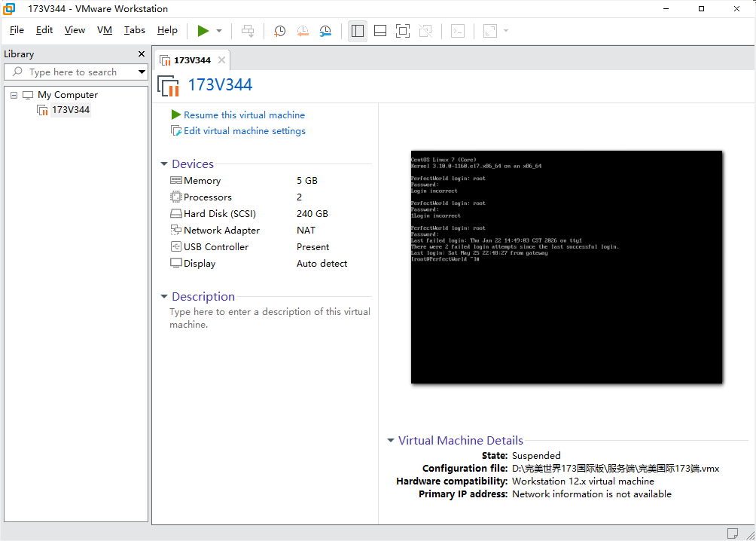Click Workstation 12.x virtual machine text
Image resolution: width=756 pixels, height=541 pixels.
pos(583,481)
